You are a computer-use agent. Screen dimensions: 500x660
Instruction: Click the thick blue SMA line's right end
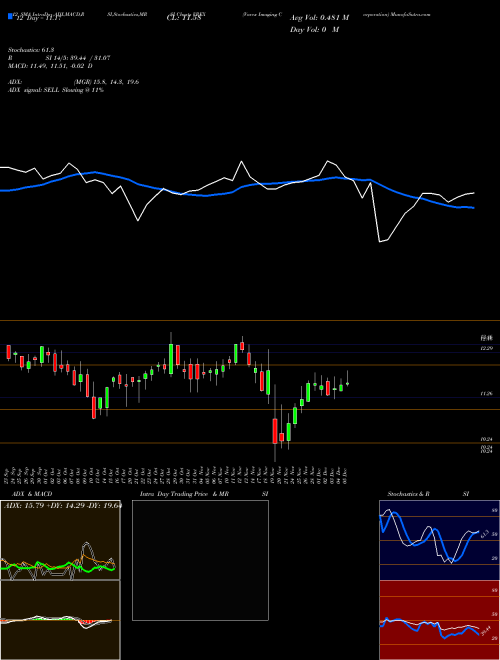point(472,208)
